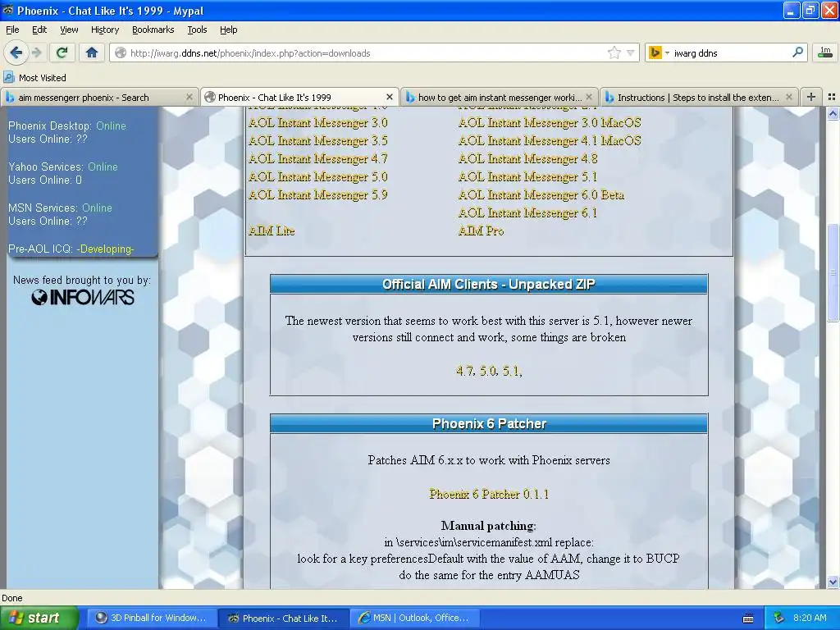Go forward with the forward arrow

pos(36,52)
